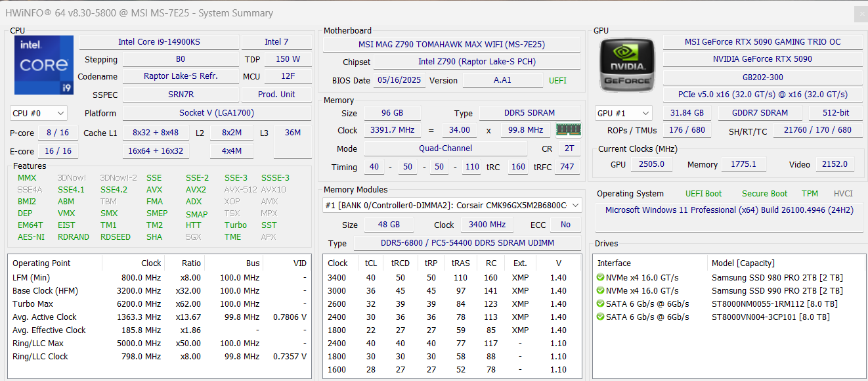Expand the memory module selection dropdown
Screen dimensions: 868x381
pyautogui.click(x=576, y=206)
